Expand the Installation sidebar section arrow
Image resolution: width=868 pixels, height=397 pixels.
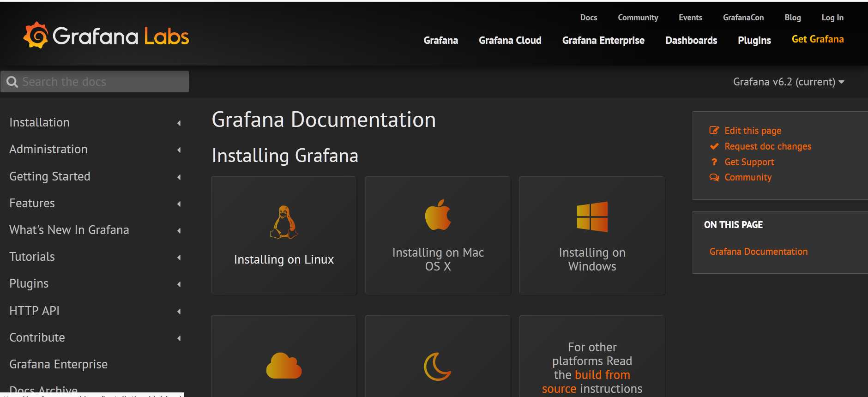(179, 123)
